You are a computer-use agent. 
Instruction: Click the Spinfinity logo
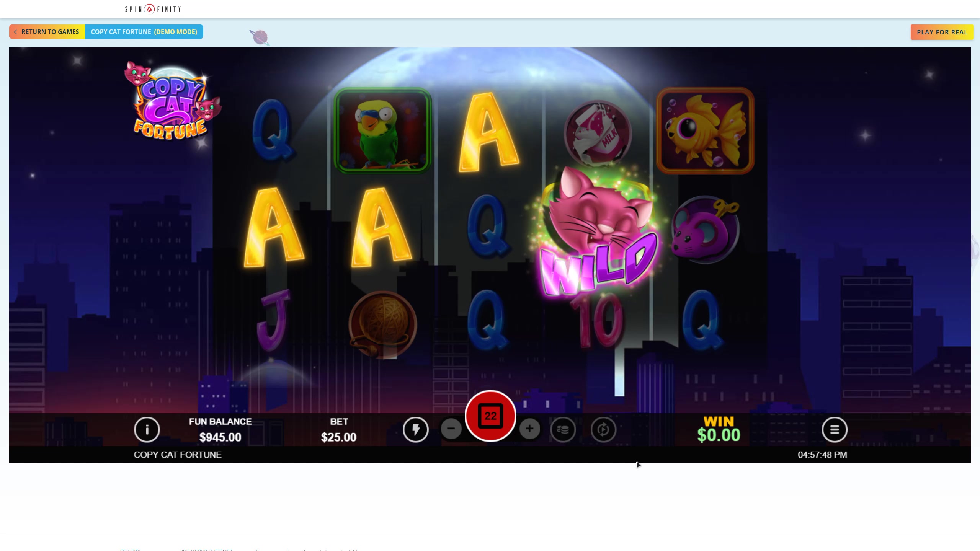pos(153,9)
